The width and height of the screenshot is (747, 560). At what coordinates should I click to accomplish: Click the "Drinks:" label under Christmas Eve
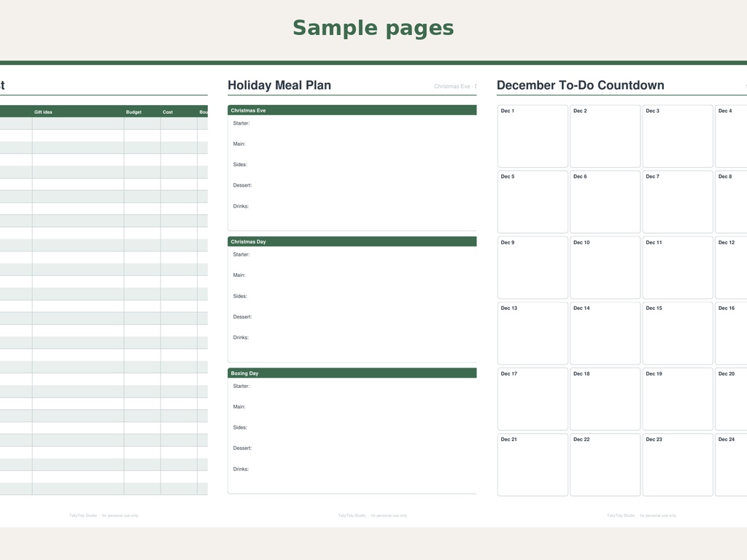point(241,206)
